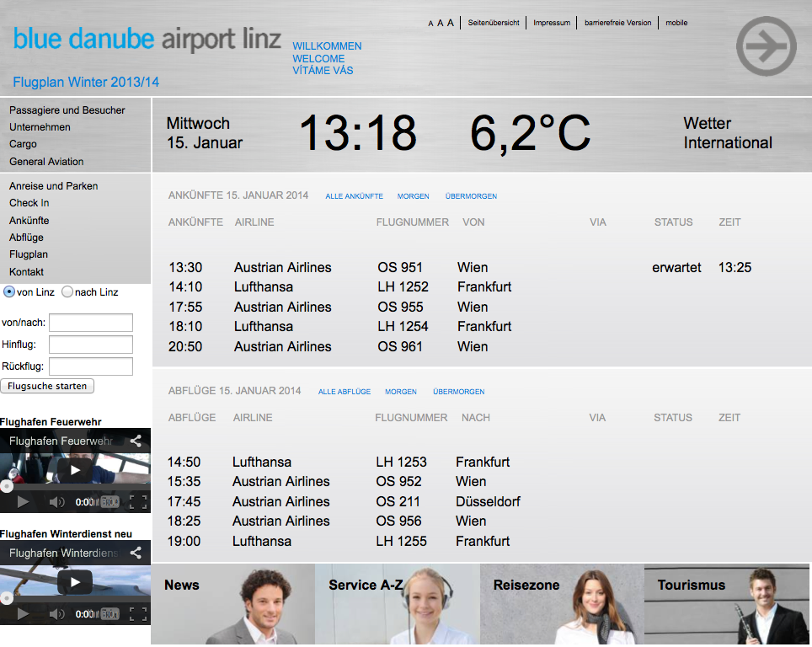Click play in the Feuerwehr video control bar
Screen dimensions: 812x647
tap(23, 501)
